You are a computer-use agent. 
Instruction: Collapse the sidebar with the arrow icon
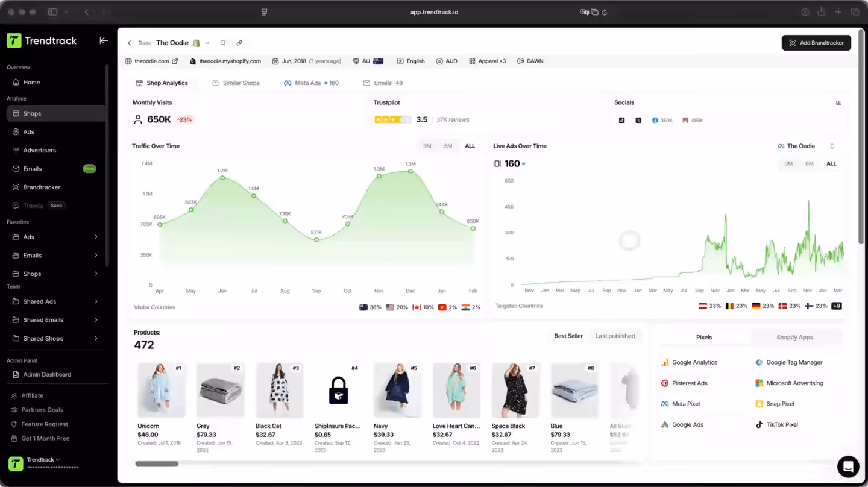(104, 40)
